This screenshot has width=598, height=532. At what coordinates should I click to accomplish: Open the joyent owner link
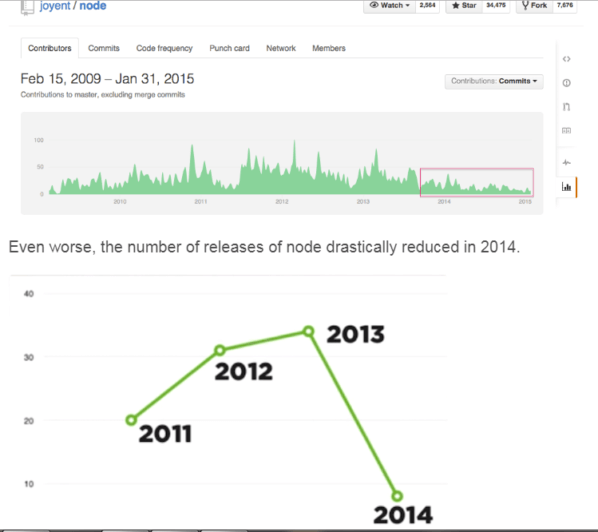point(55,6)
